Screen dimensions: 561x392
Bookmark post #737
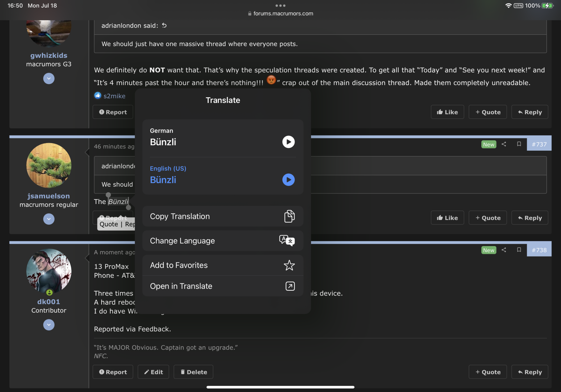pyautogui.click(x=519, y=144)
